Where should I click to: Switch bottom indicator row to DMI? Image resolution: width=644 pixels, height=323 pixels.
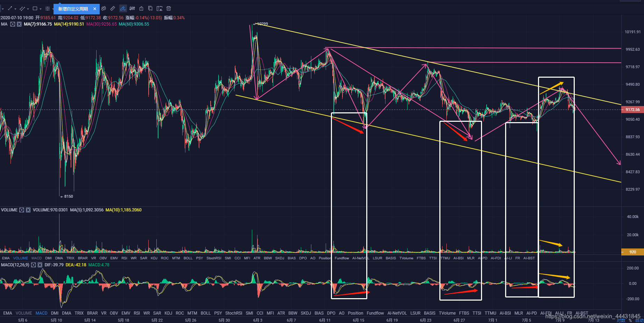pos(55,313)
